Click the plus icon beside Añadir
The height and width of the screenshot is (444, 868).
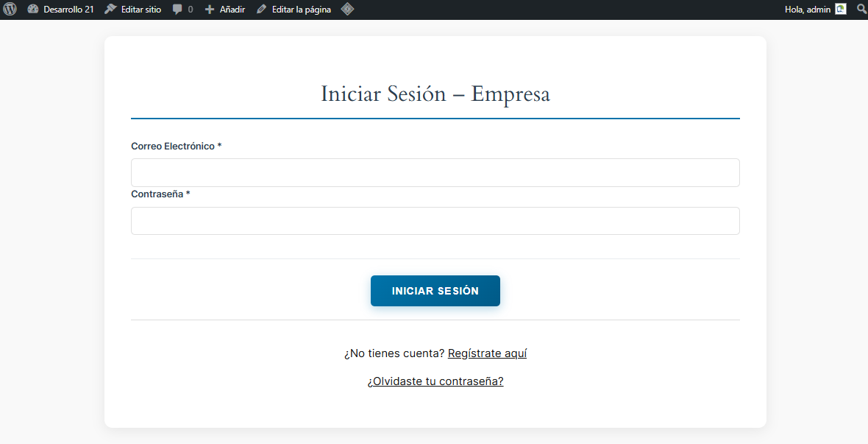point(210,10)
